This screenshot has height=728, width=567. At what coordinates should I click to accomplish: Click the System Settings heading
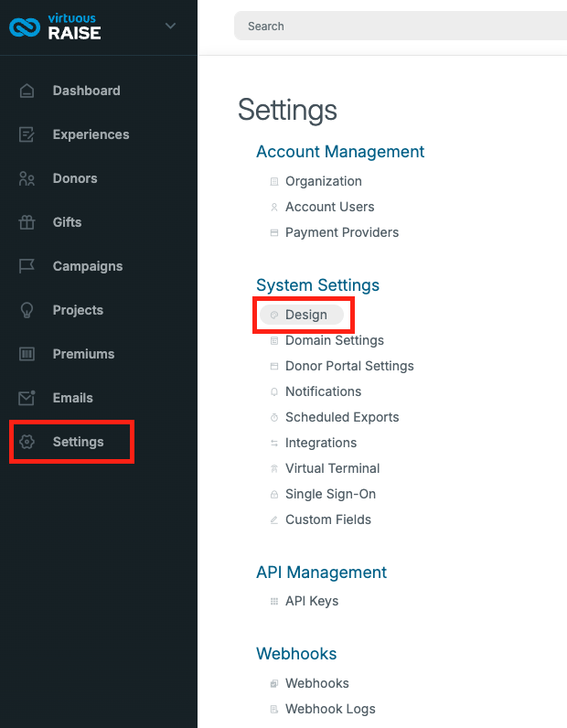317,285
